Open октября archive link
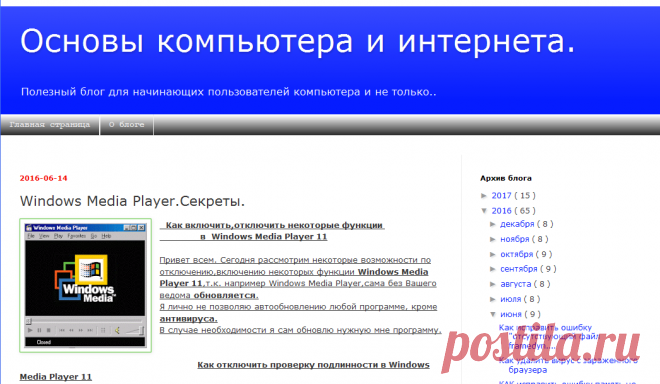 516,254
